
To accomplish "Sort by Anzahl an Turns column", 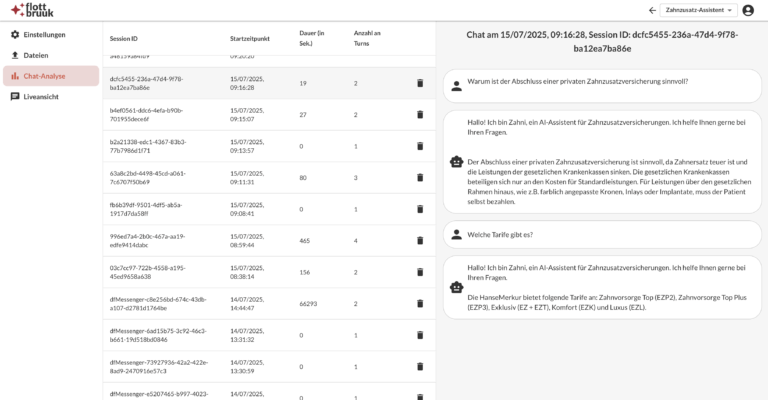I will coord(367,38).
